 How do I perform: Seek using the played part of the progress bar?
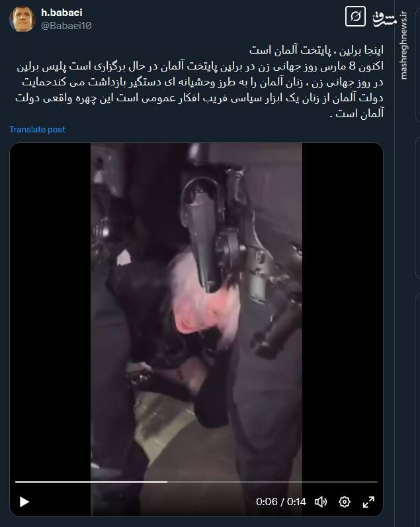tap(91, 481)
